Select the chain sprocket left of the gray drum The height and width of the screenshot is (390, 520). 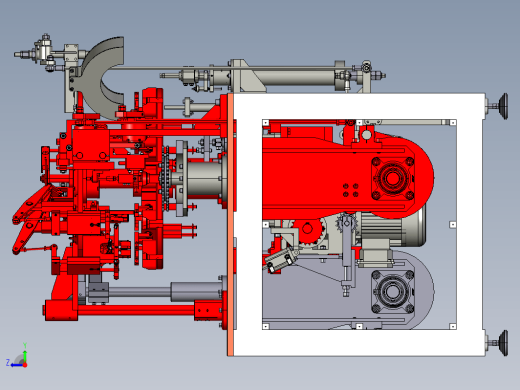tap(165, 179)
